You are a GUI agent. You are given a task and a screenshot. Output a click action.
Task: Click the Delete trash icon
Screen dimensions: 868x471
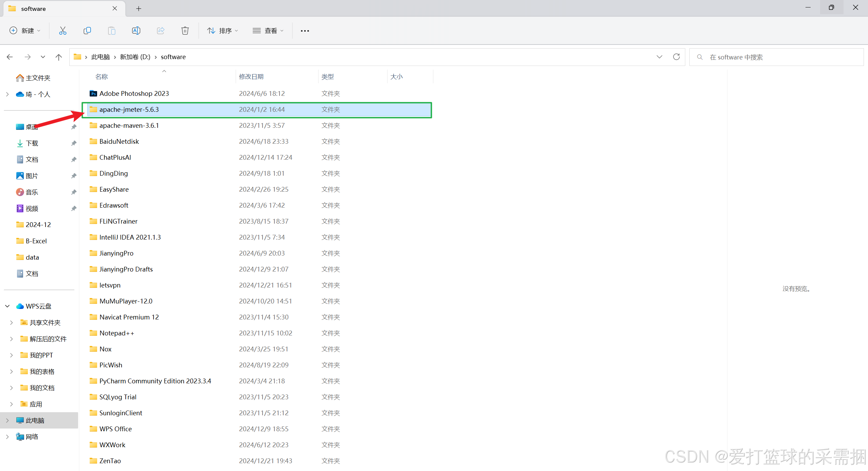[x=185, y=31]
